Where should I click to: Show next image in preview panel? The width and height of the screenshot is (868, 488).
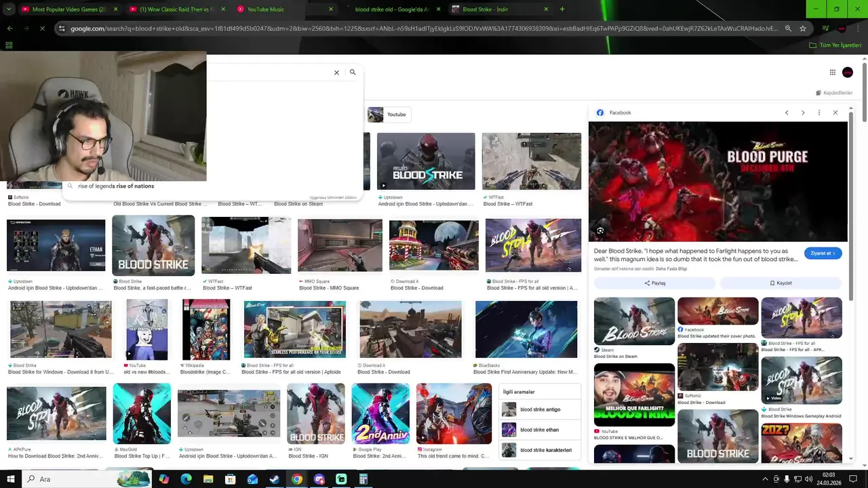(x=803, y=113)
